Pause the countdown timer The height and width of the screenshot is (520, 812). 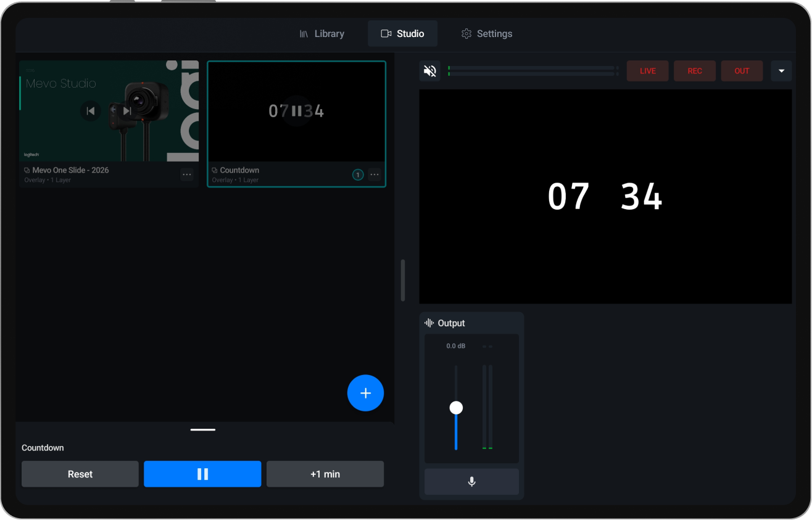click(x=202, y=474)
